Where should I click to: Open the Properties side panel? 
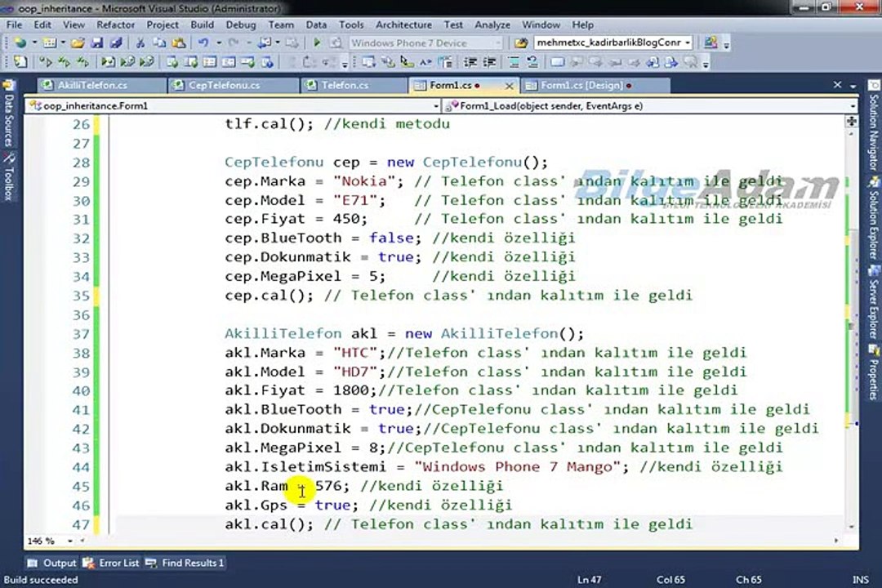pyautogui.click(x=874, y=372)
